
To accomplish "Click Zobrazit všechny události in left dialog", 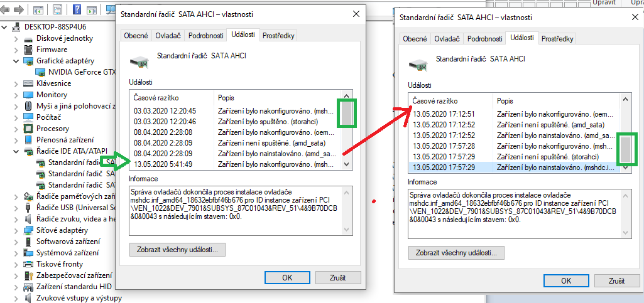I will coord(177,250).
